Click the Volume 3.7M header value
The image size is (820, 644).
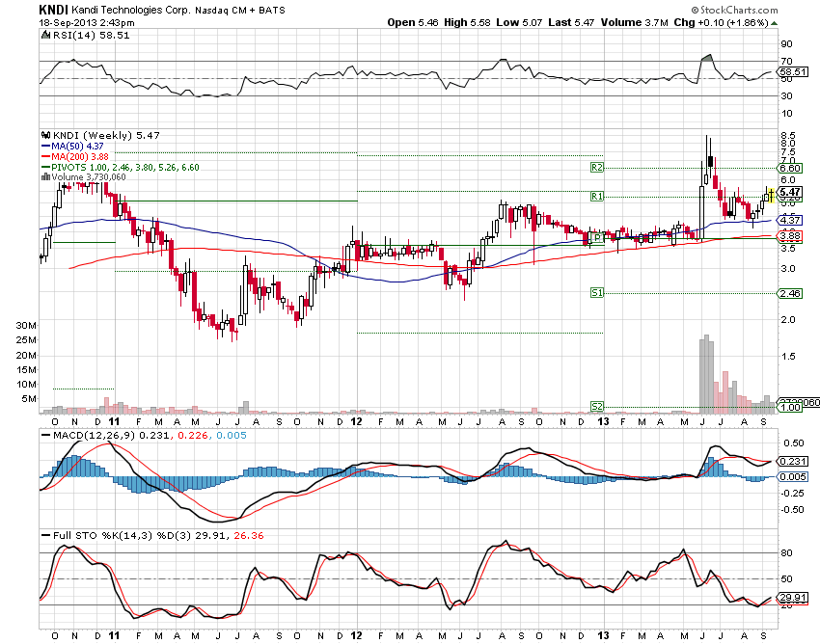click(x=635, y=22)
